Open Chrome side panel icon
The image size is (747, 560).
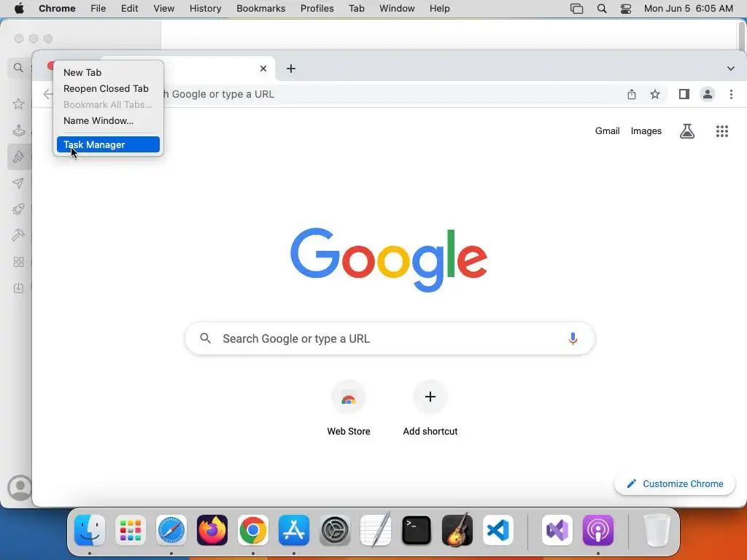[x=684, y=94]
